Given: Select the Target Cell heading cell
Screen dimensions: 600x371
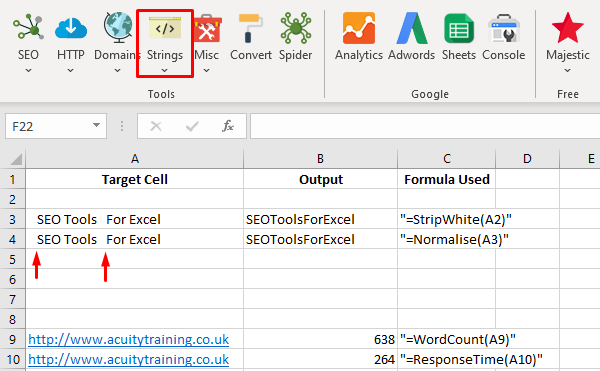Looking at the screenshot, I should click(x=135, y=179).
